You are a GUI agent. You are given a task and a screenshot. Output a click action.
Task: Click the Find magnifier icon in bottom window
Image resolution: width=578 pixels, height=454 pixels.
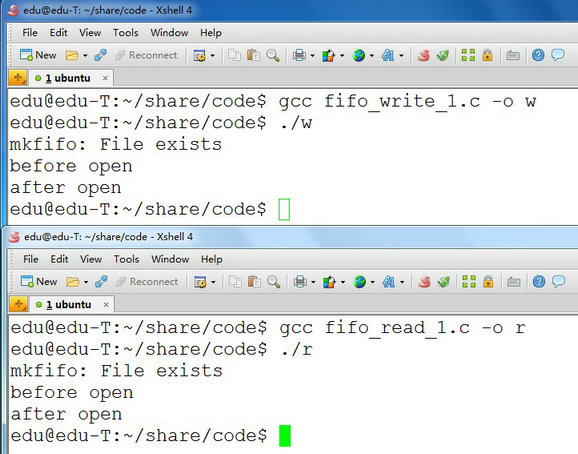point(274,282)
